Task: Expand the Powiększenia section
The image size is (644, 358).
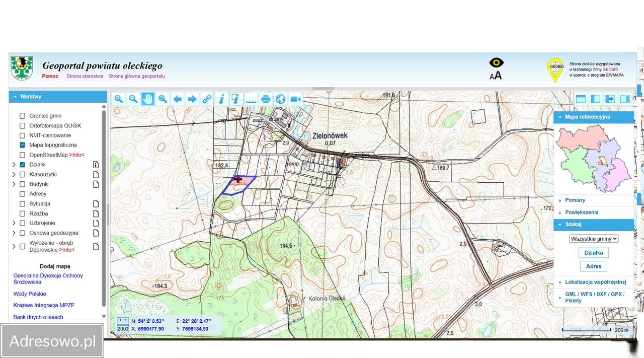Action: click(594, 212)
